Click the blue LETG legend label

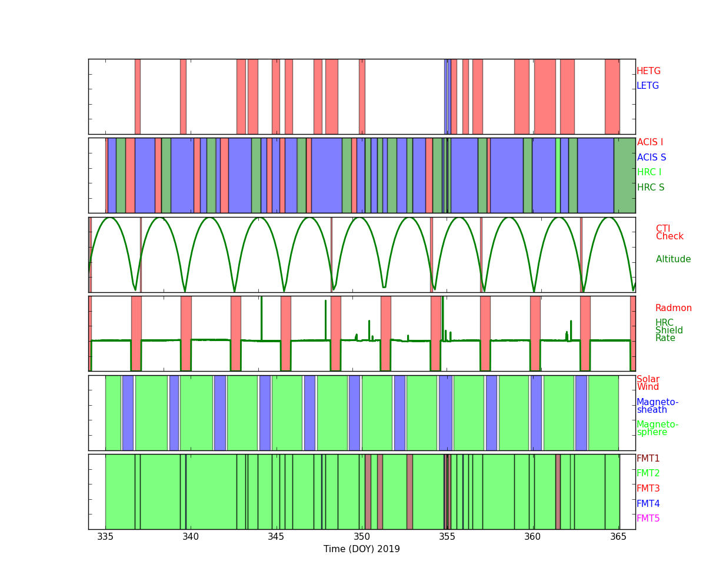(647, 86)
